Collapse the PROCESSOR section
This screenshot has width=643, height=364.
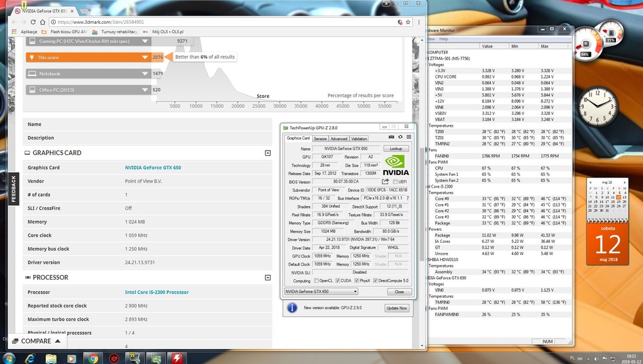click(x=267, y=277)
